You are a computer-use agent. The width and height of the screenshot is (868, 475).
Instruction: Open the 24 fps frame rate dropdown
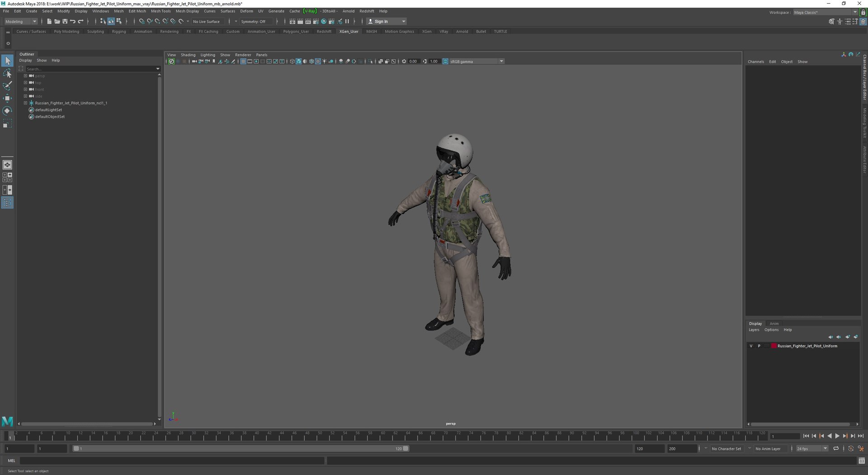812,449
